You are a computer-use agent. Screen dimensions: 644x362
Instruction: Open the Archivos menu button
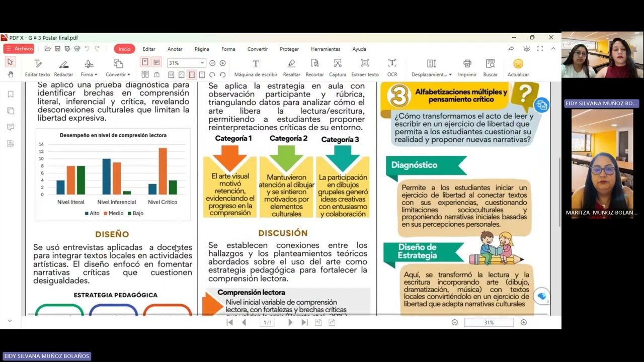[19, 49]
